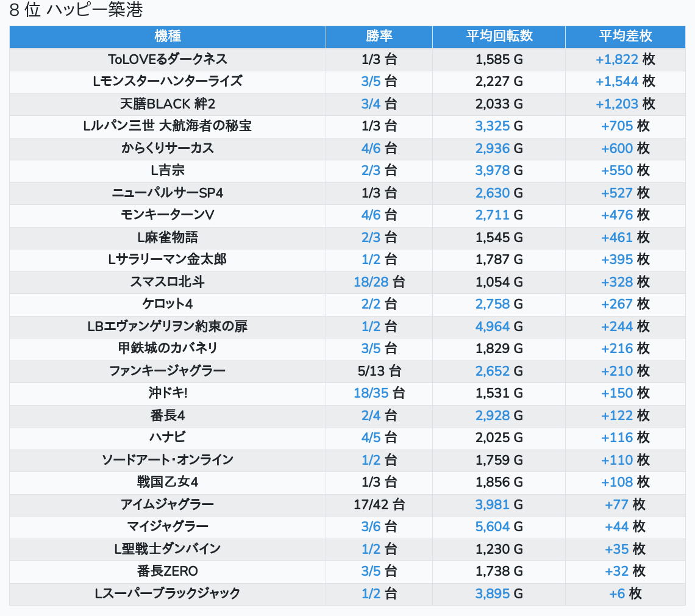
Task: Click the +1,822 枚 average difference value
Action: [x=625, y=59]
